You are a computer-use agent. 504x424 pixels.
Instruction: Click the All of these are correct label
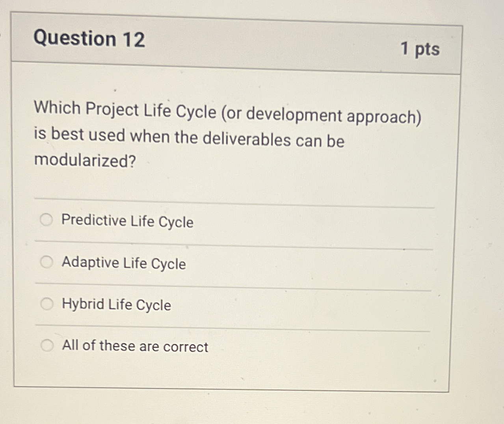[135, 346]
